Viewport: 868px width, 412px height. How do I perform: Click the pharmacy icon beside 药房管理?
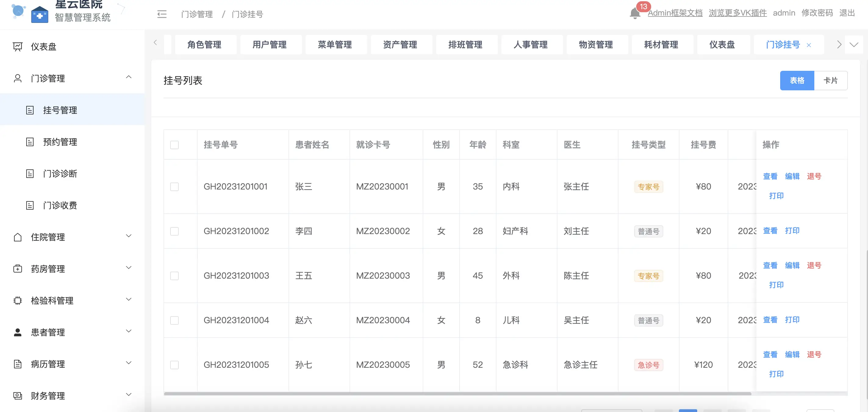point(17,269)
